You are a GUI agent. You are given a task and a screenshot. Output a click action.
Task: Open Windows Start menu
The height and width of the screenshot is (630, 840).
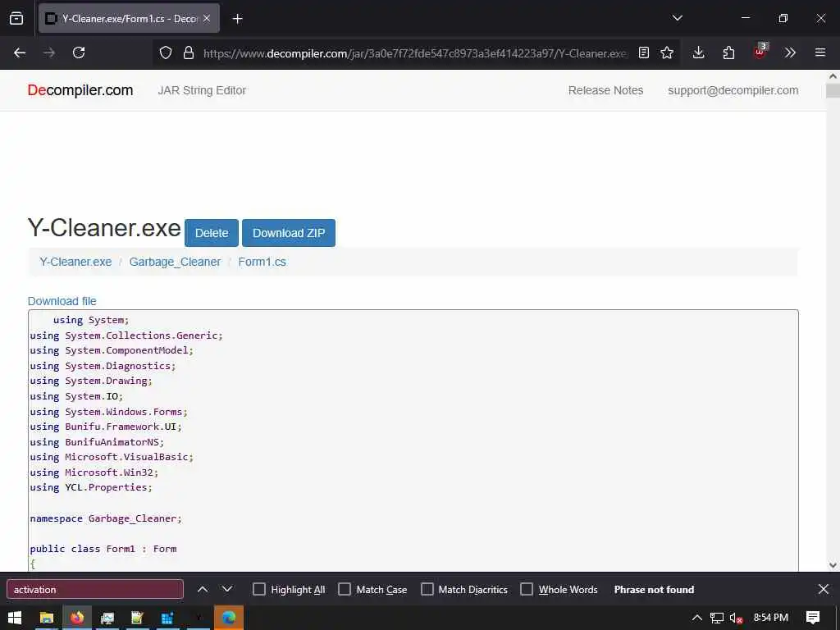click(x=15, y=618)
